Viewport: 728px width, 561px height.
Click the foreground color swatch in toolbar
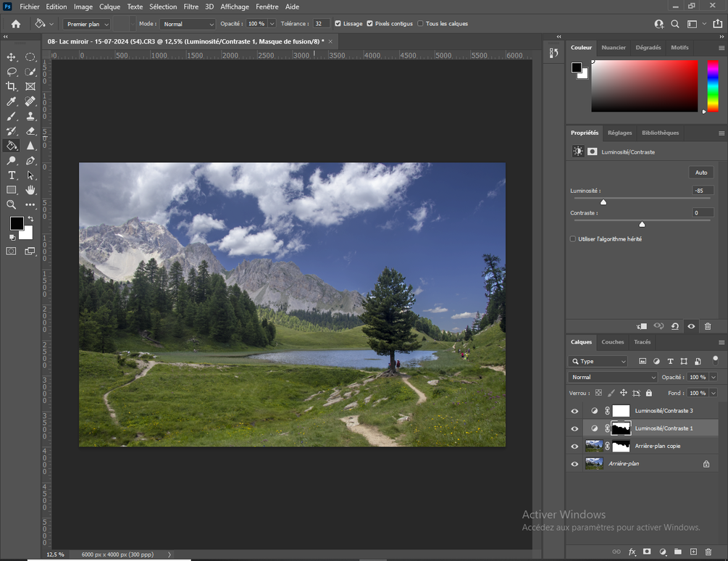[x=17, y=223]
